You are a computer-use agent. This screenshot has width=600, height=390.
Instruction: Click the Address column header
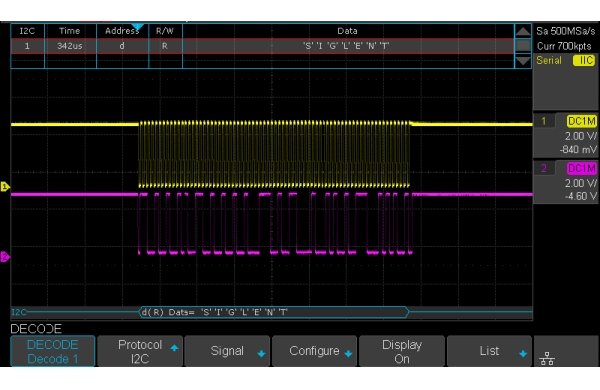(x=122, y=31)
